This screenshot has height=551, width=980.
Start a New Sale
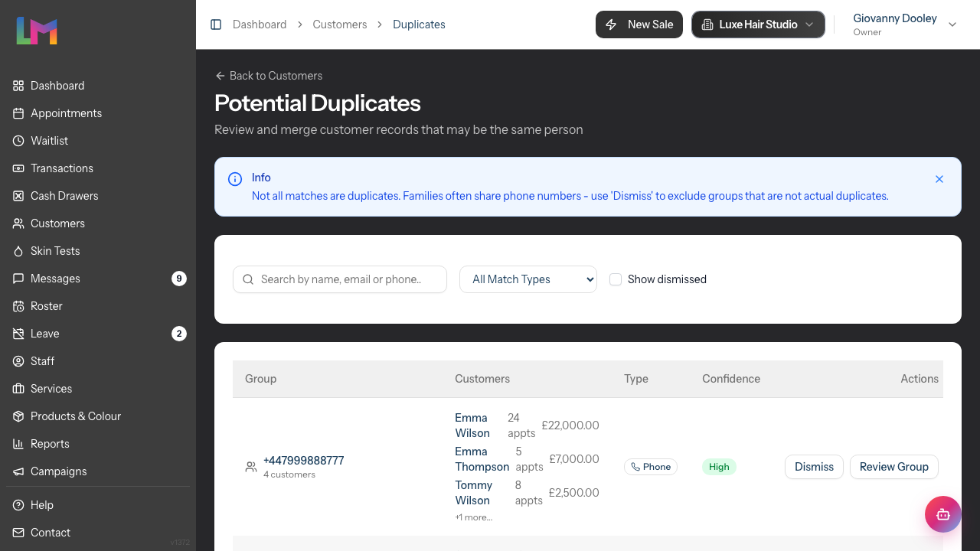[639, 24]
